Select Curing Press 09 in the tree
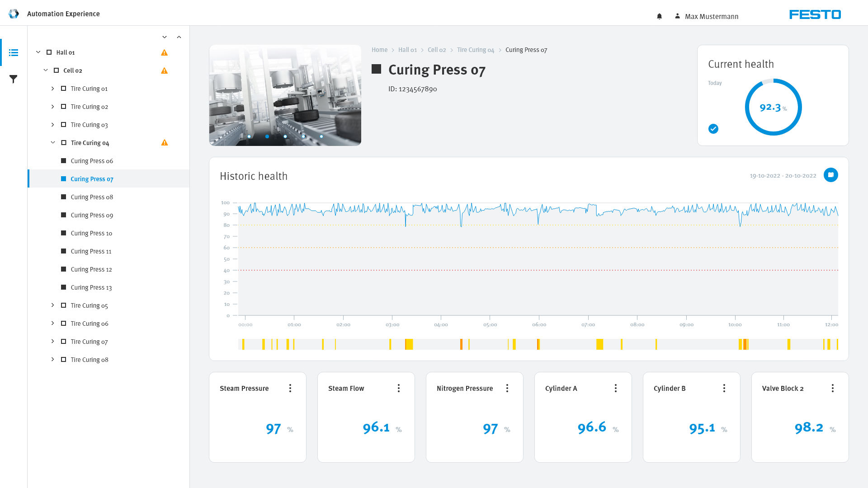 click(x=92, y=215)
